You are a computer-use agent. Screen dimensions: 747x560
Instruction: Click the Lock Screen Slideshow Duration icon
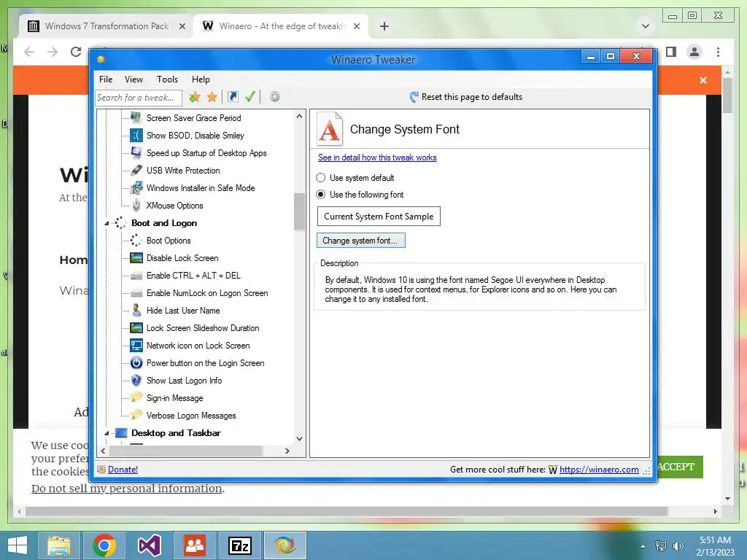click(x=136, y=327)
